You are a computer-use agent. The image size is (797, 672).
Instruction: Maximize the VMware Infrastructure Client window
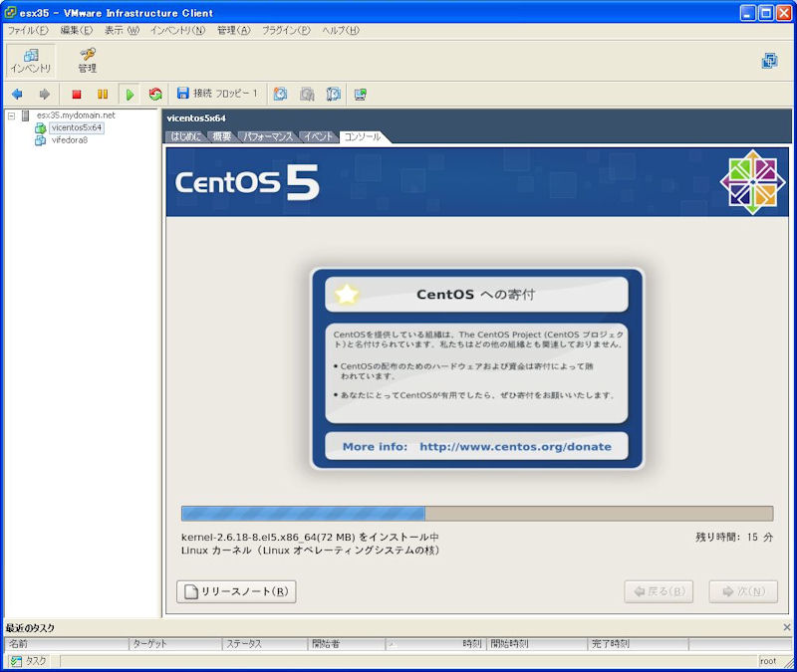click(x=766, y=13)
